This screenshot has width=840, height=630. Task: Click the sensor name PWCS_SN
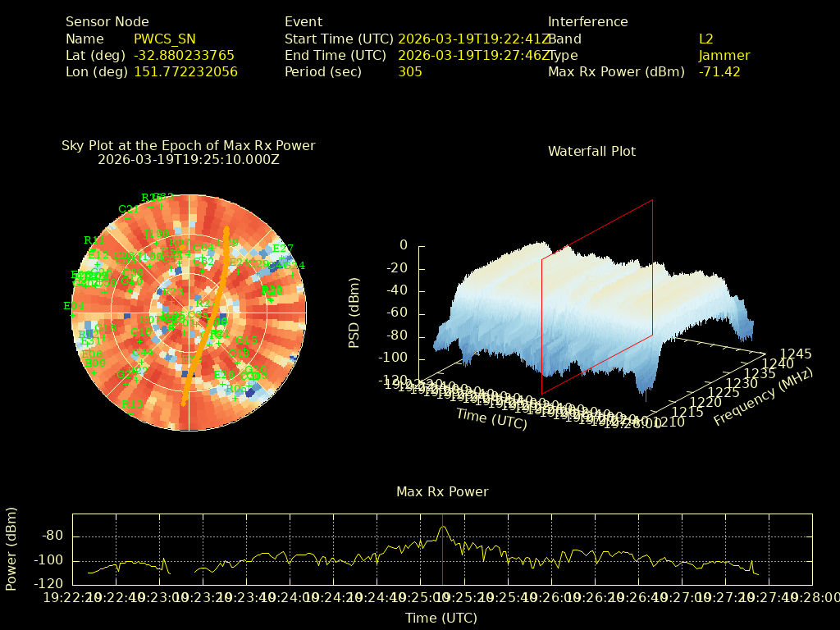coord(165,39)
